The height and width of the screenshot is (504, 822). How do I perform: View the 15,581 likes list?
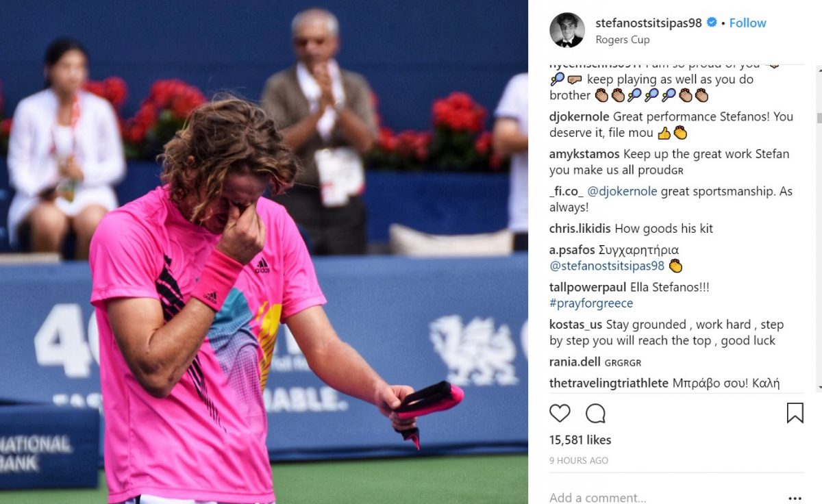coord(580,440)
